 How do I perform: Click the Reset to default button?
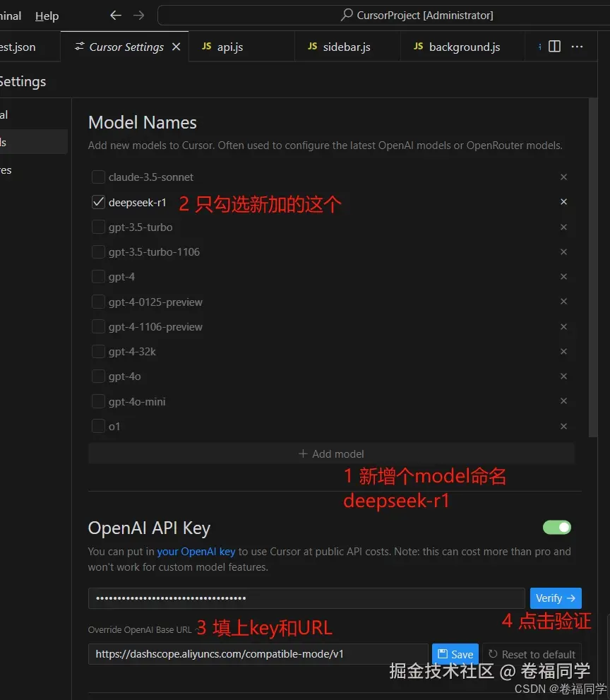pyautogui.click(x=532, y=654)
